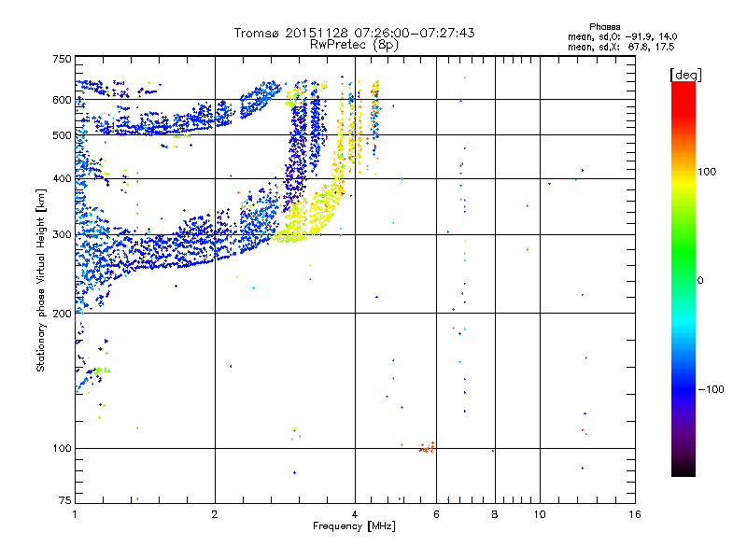Click the '100' colorbar tick label
The width and height of the screenshot is (747, 560).
707,172
